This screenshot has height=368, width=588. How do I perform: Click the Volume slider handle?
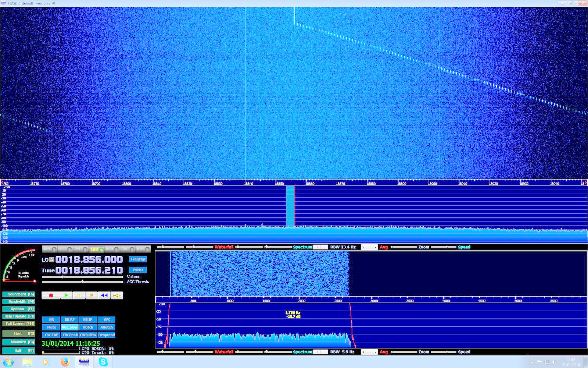click(62, 277)
